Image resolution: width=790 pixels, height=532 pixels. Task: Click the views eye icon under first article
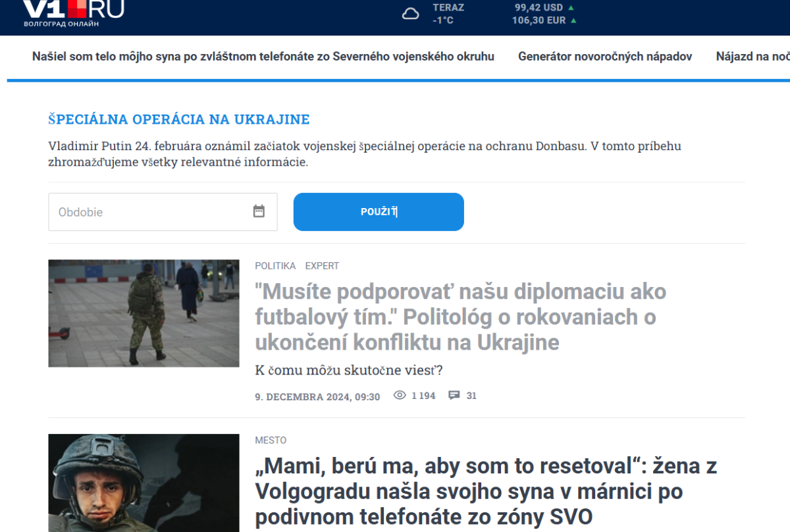pos(400,395)
